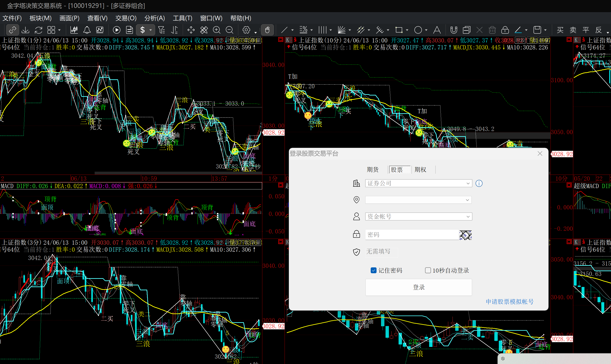Click the 密码 input field

coord(412,235)
